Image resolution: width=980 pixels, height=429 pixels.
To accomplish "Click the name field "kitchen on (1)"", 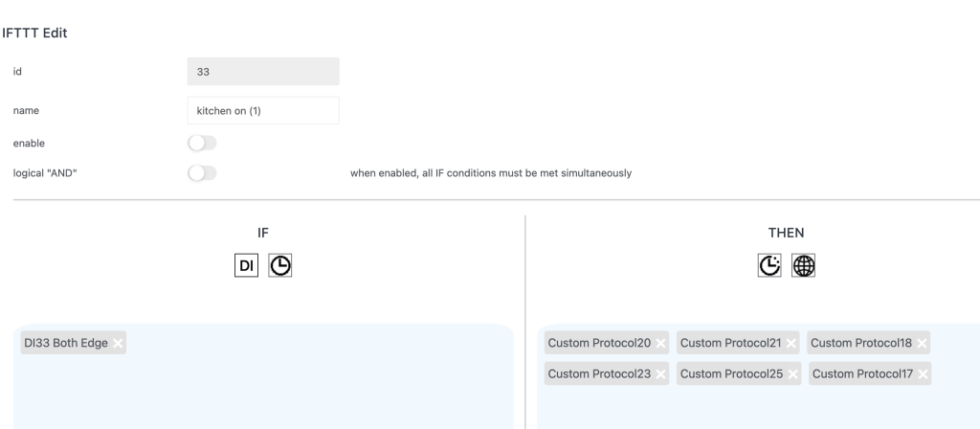I will tap(263, 110).
